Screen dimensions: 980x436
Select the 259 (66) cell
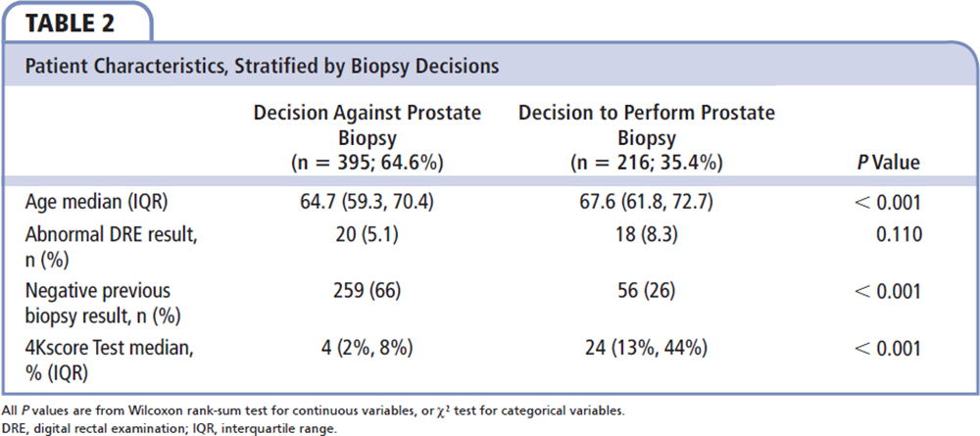coord(367,291)
